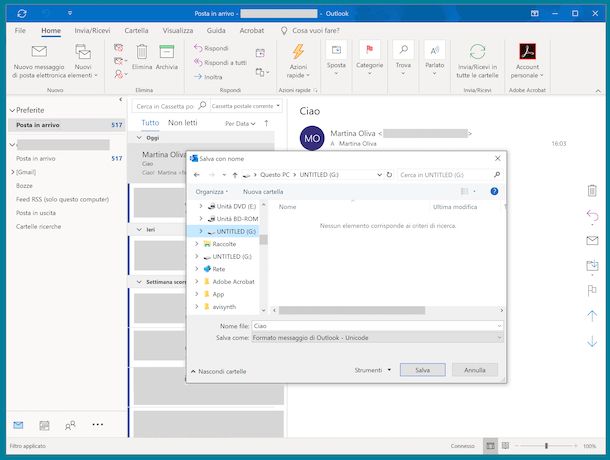The height and width of the screenshot is (460, 610).
Task: Click the up arrow in save dialog
Action: (x=235, y=175)
